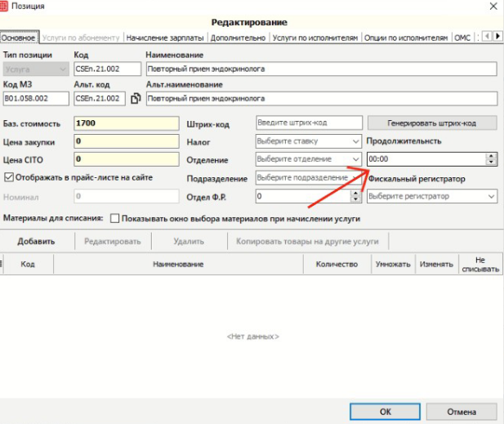Click Копировать товары на другие услуги

tap(307, 242)
